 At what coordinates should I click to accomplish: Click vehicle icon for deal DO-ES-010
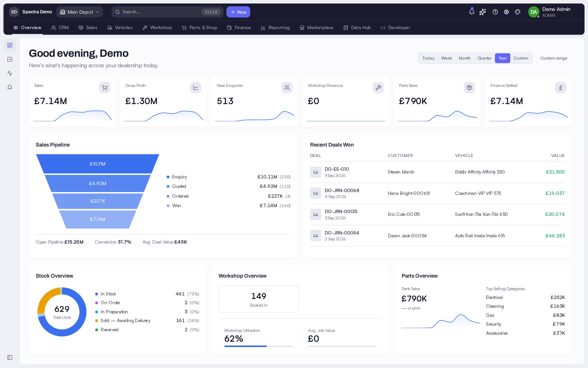click(316, 172)
